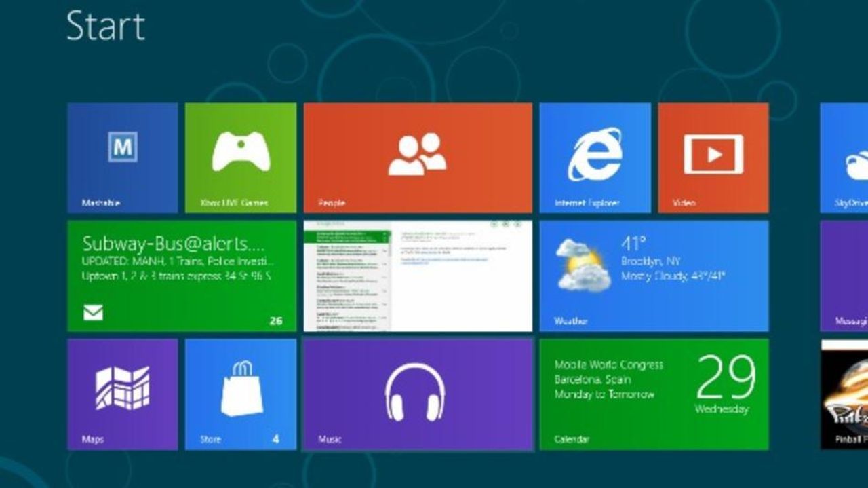868x488 pixels.
Task: Open the Maps app tile
Action: point(123,394)
